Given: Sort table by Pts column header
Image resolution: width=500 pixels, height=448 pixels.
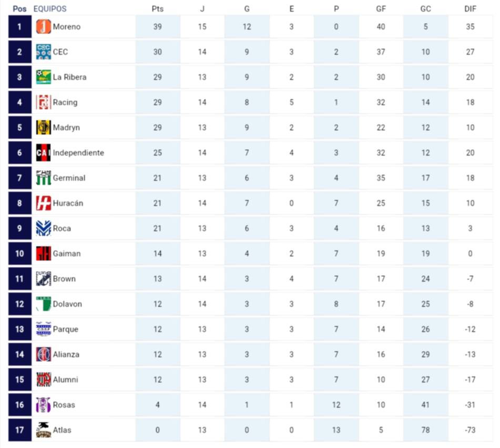Looking at the screenshot, I should click(x=157, y=9).
